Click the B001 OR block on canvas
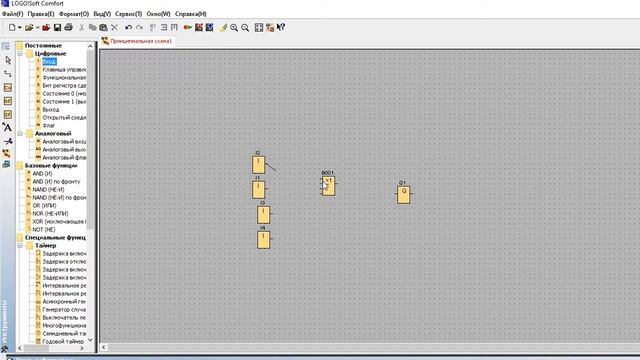Screen dimensions: 640x360 pos(329,186)
